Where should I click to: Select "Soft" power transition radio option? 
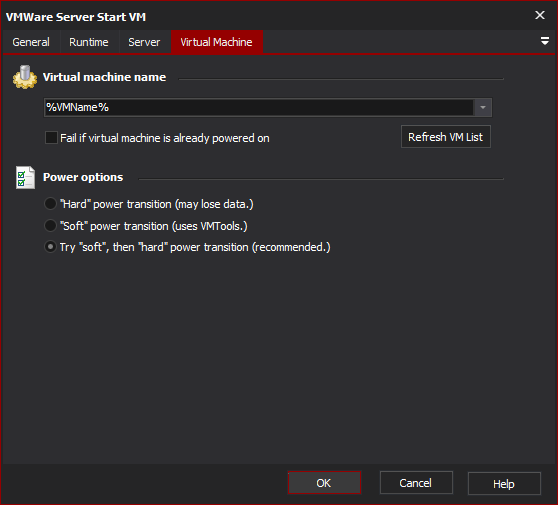[x=50, y=226]
